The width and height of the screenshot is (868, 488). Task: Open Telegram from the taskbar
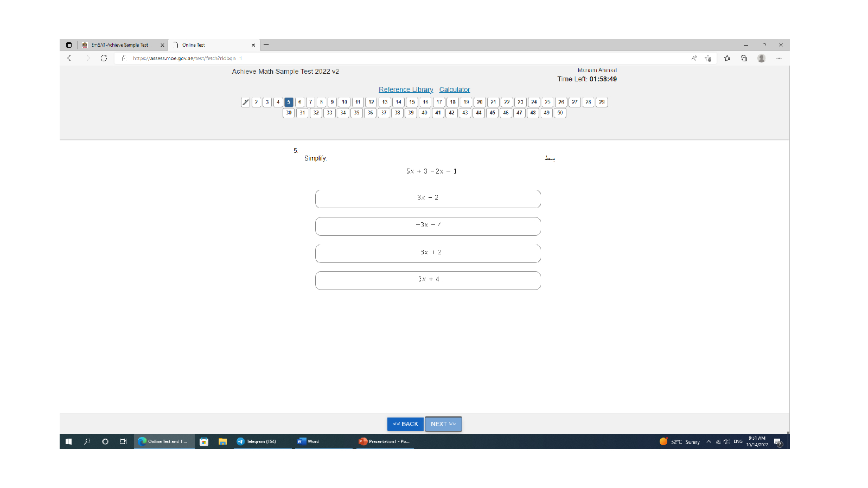point(257,441)
